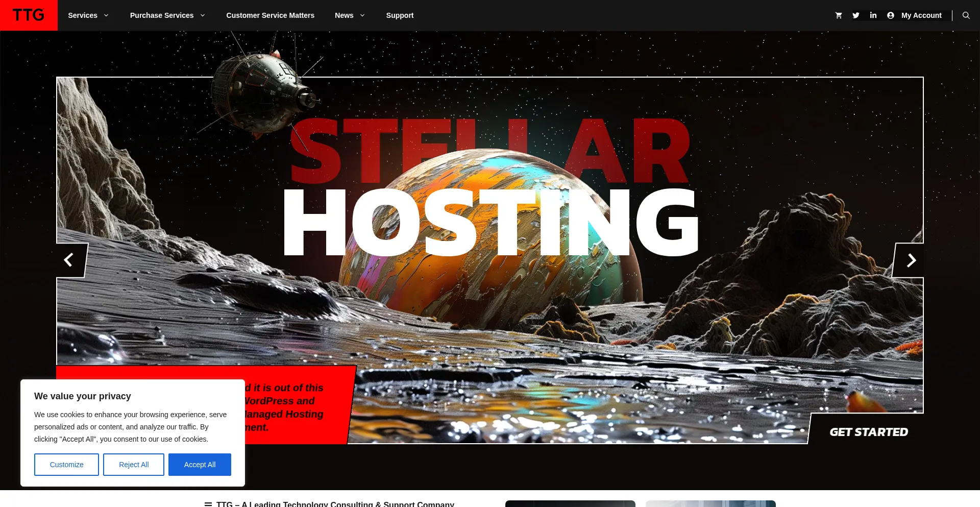980x507 pixels.
Task: Click the TTG logo
Action: click(x=29, y=15)
